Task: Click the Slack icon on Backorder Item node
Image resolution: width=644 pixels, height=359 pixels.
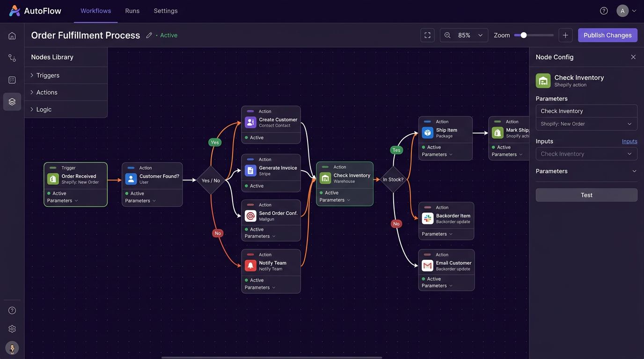Action: point(427,219)
